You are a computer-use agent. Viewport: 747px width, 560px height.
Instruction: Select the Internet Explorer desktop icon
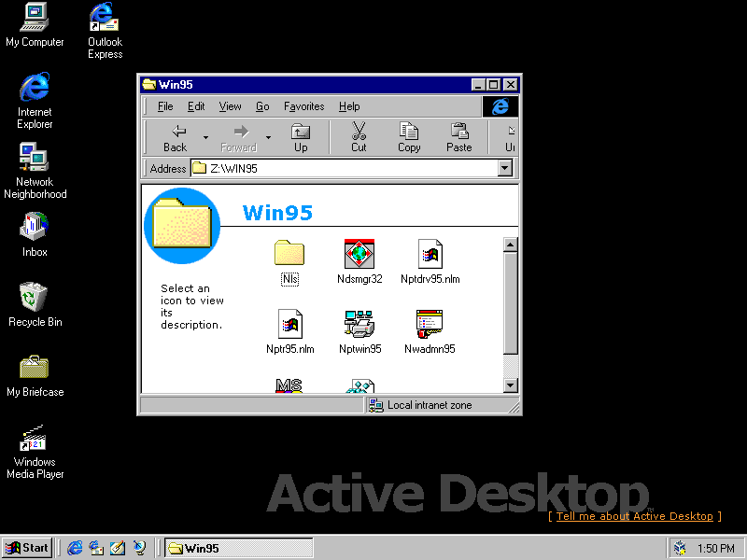[x=35, y=101]
